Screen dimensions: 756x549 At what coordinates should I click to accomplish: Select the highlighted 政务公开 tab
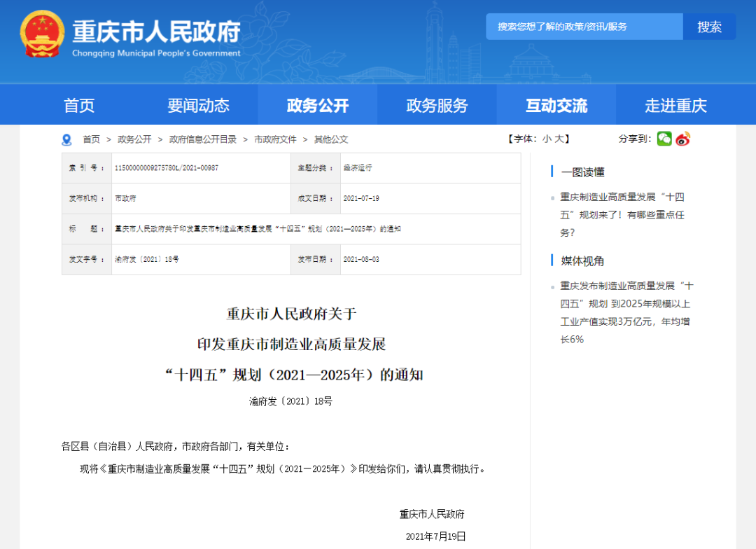(x=317, y=104)
